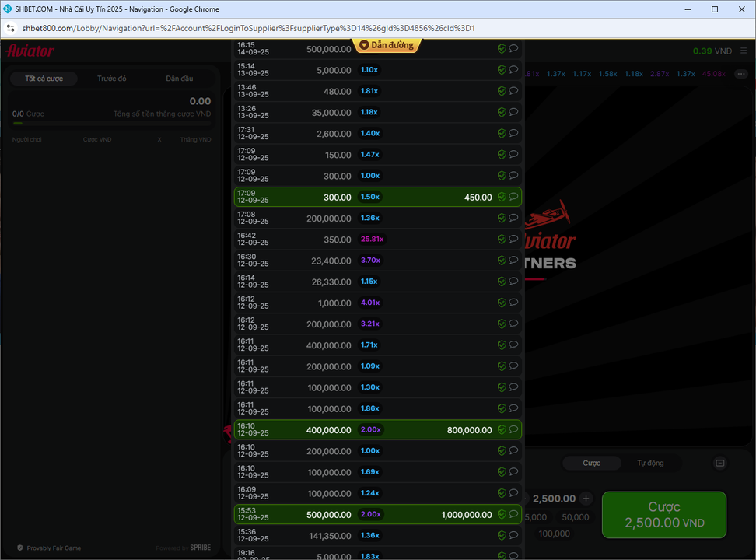The image size is (756, 560).
Task: Switch to Tự động auto bet mode
Action: coord(650,464)
